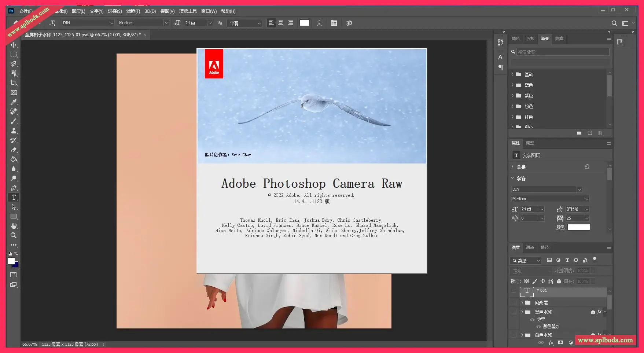Screen dimensions: 644x353
Task: Add a layer mask from Layers panel bottom
Action: click(560, 343)
